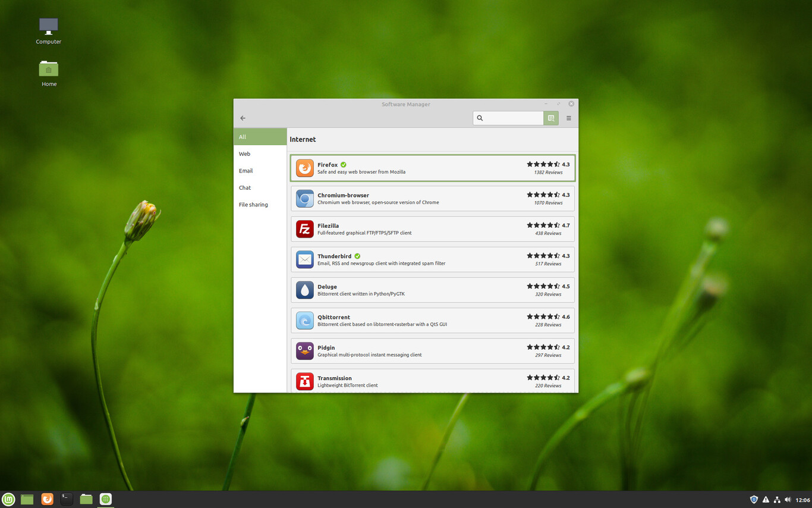This screenshot has height=508, width=812.
Task: Navigate back using the back arrow
Action: [x=243, y=118]
